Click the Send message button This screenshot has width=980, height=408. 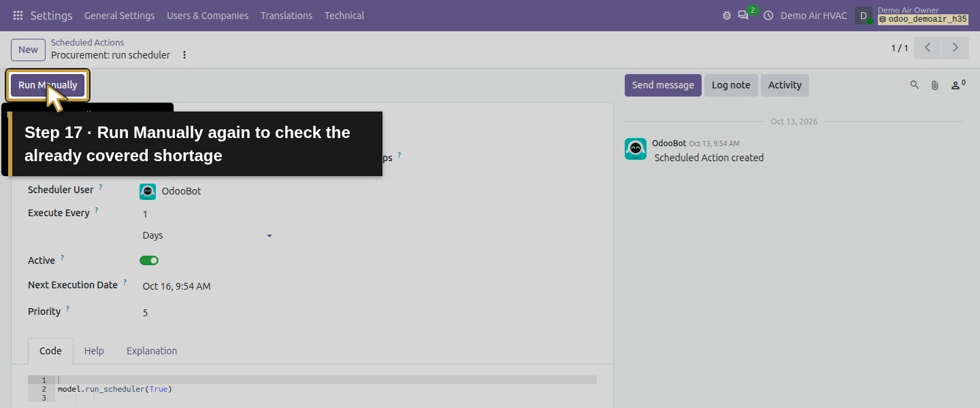click(x=663, y=85)
